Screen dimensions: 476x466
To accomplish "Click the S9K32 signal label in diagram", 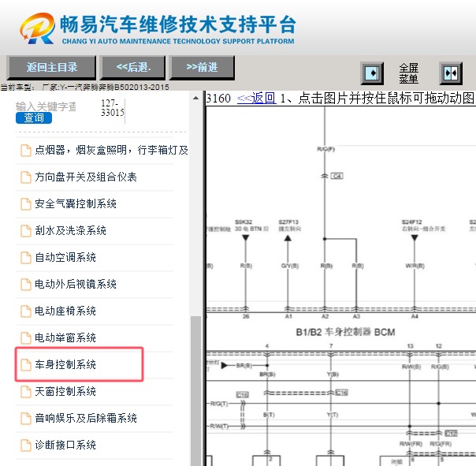I will tap(244, 222).
